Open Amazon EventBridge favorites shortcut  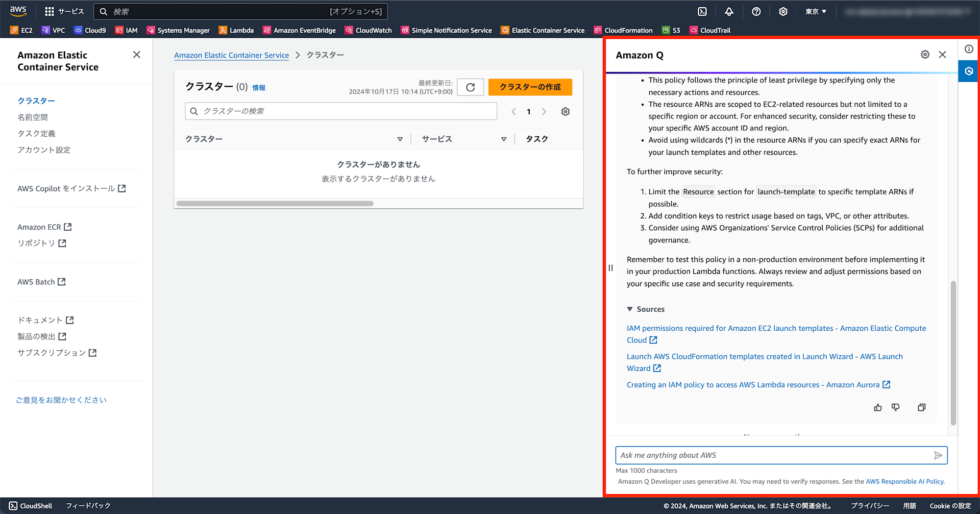pos(299,30)
